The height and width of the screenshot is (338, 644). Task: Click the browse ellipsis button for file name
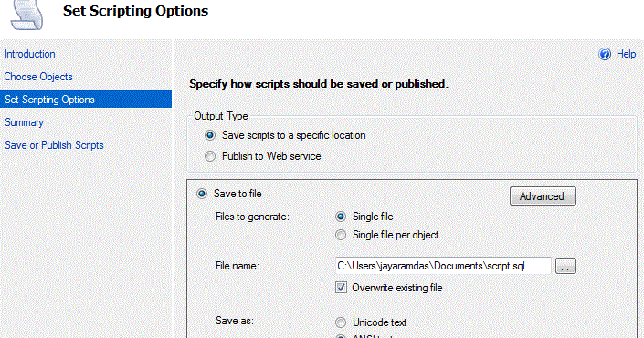[565, 266]
